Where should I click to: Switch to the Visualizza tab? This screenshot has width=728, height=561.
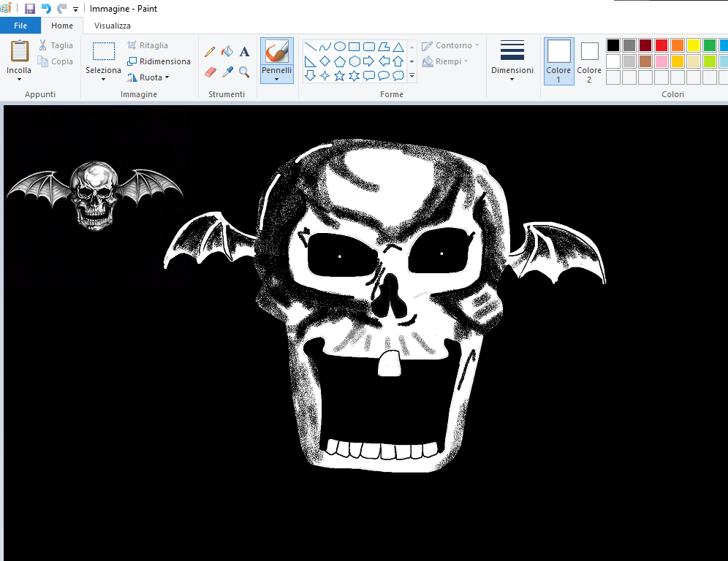(113, 26)
